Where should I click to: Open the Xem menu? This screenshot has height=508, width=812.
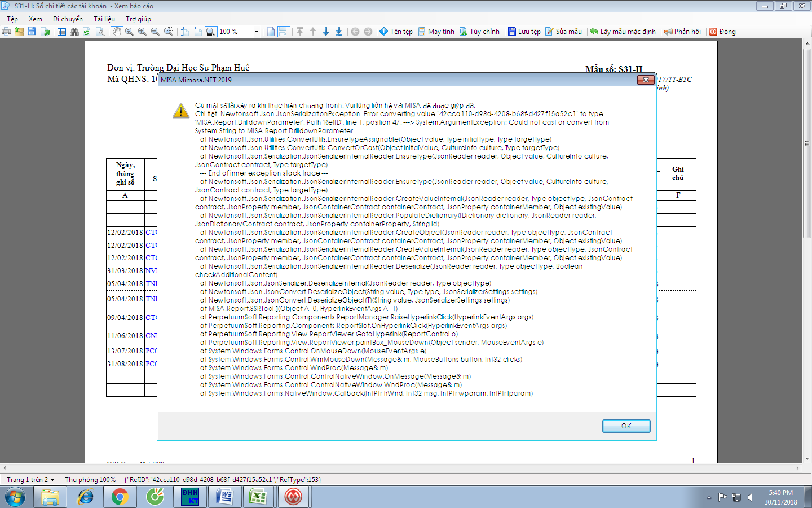click(36, 19)
